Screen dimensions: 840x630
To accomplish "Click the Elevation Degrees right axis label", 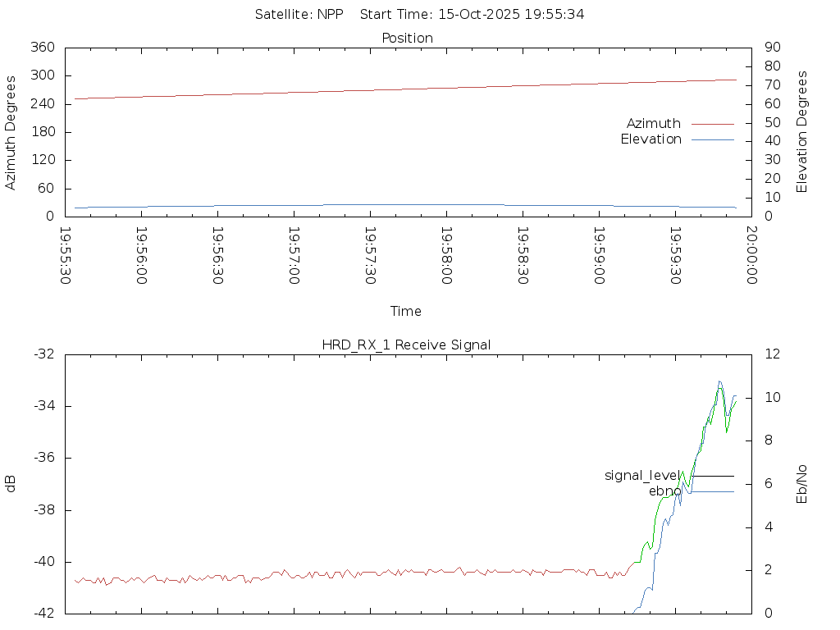I will [x=802, y=132].
